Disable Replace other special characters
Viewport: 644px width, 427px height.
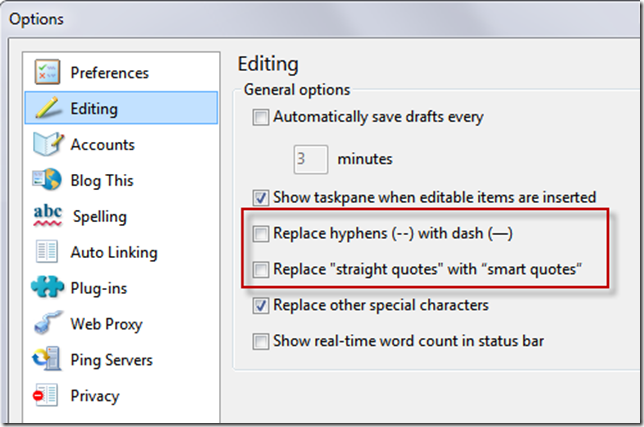click(x=261, y=305)
